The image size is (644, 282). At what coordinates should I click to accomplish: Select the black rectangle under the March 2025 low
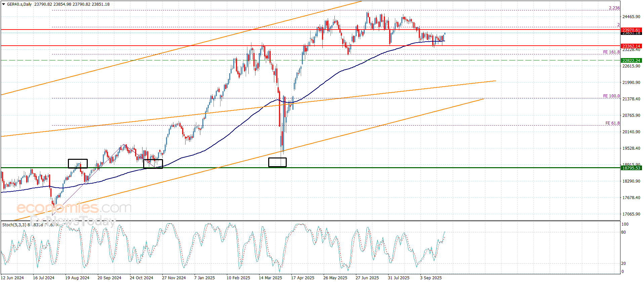click(277, 162)
